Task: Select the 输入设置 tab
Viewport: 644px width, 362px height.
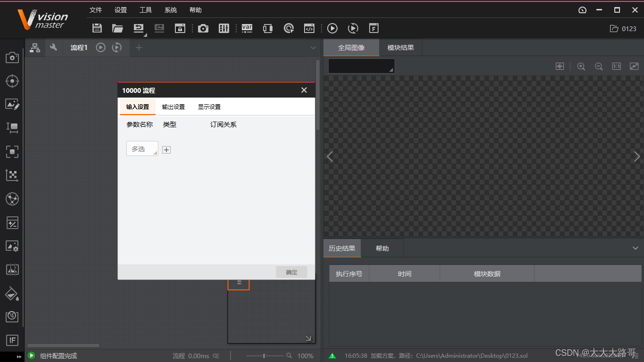Action: [x=138, y=107]
